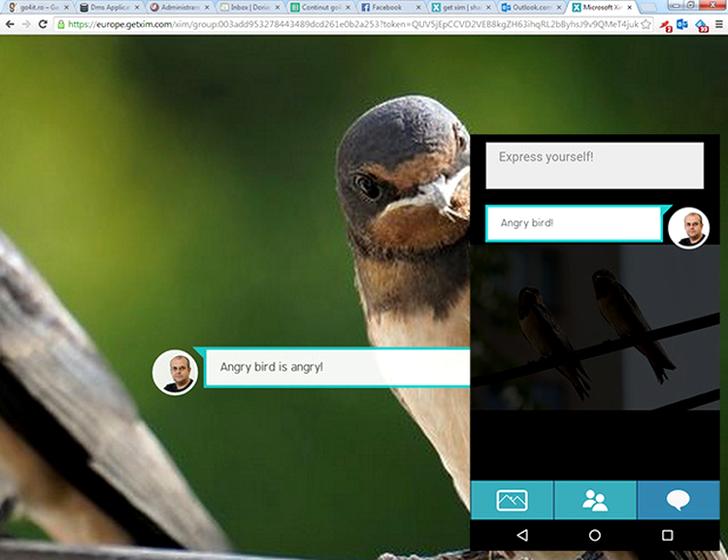728x560 pixels.
Task: Open the two swallows photo thumbnail
Action: pyautogui.click(x=595, y=327)
